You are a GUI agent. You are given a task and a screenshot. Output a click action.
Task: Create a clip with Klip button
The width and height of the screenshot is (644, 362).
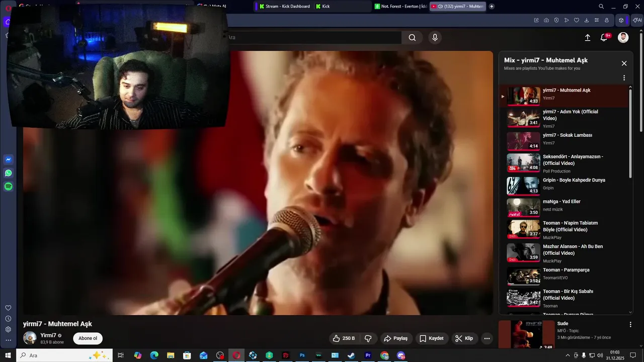(464, 338)
